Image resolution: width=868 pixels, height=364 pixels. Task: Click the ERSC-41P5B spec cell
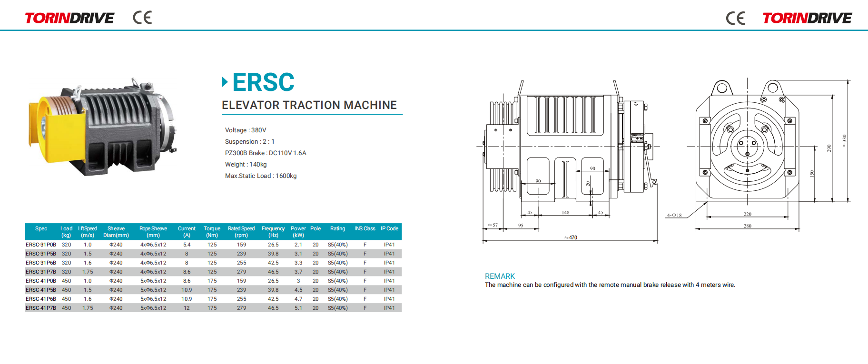pos(41,290)
